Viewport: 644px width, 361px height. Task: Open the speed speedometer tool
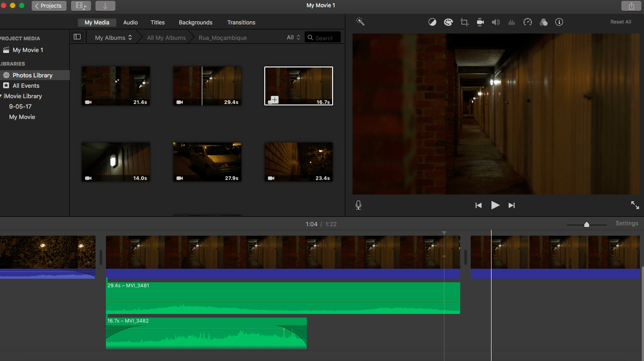coord(527,22)
